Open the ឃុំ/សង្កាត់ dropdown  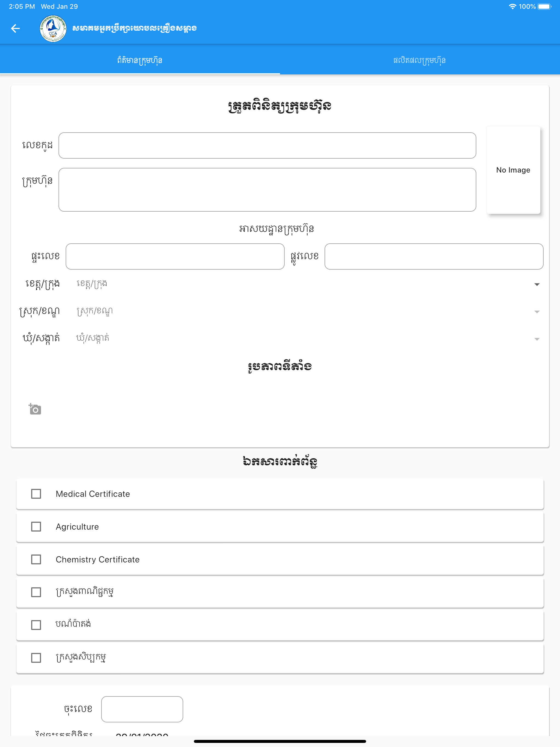pos(308,339)
